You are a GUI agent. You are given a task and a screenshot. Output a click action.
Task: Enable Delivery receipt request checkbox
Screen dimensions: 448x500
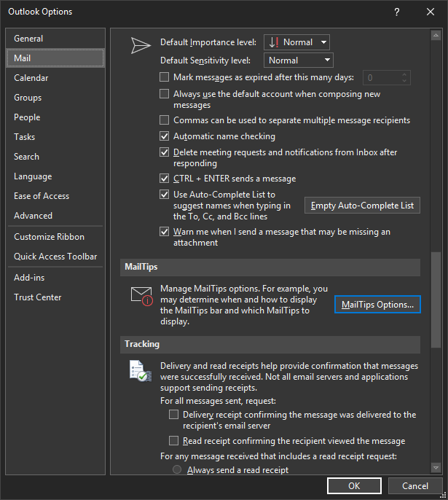(173, 415)
